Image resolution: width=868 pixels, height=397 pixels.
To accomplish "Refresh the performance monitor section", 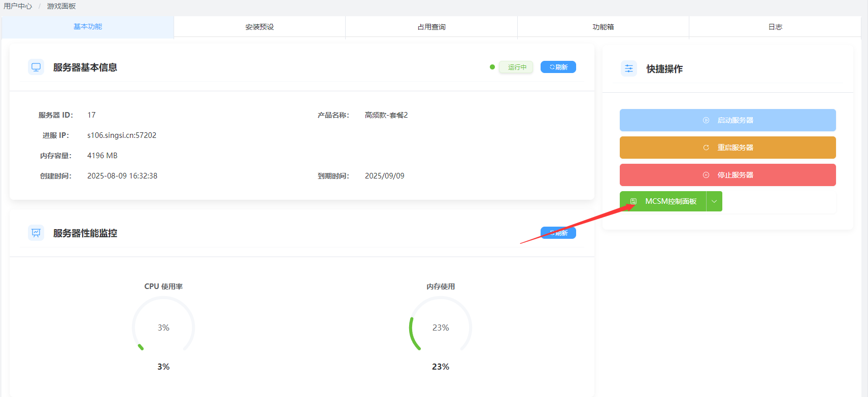I will point(558,233).
